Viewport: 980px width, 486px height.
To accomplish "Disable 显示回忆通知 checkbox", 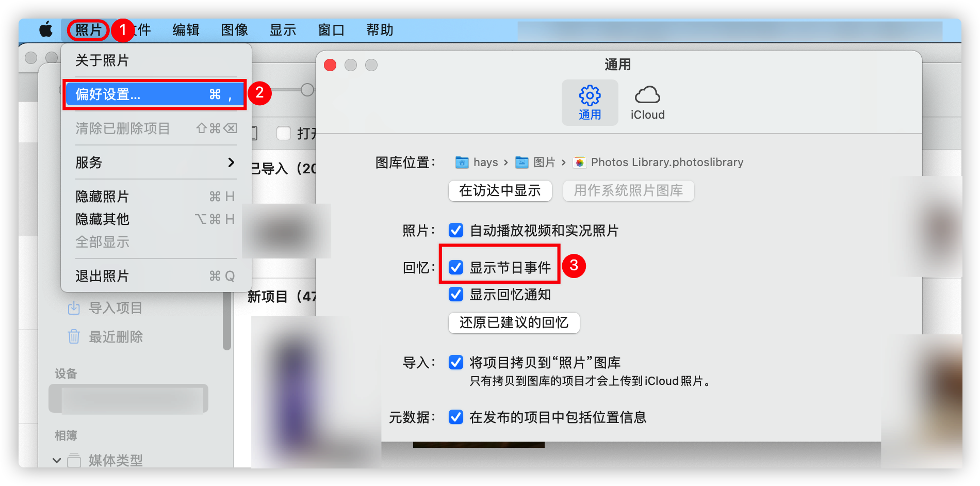I will (456, 294).
